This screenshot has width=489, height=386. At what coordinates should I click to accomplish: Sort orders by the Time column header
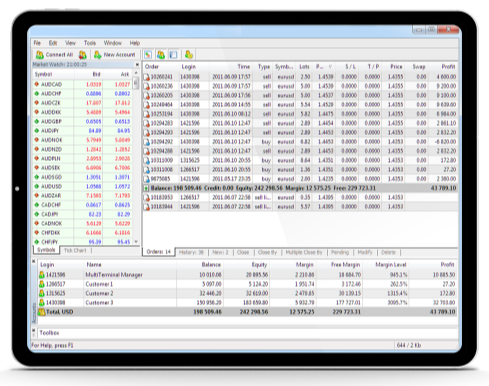(231, 67)
